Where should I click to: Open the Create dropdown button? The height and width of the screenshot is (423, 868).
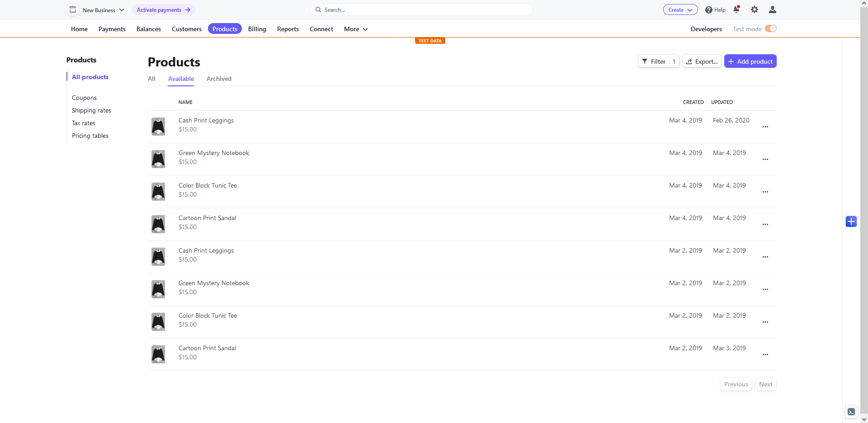coord(680,10)
